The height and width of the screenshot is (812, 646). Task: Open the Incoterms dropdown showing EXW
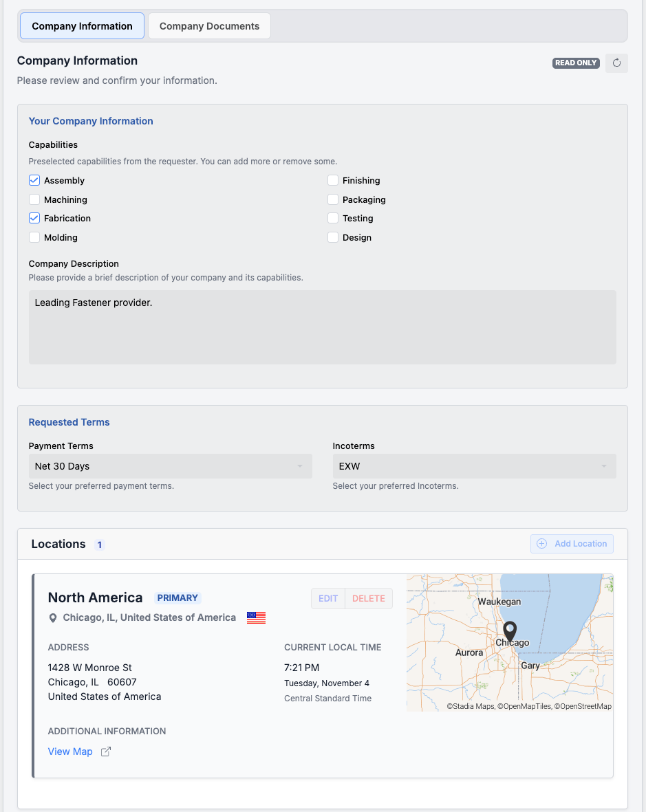tap(474, 465)
